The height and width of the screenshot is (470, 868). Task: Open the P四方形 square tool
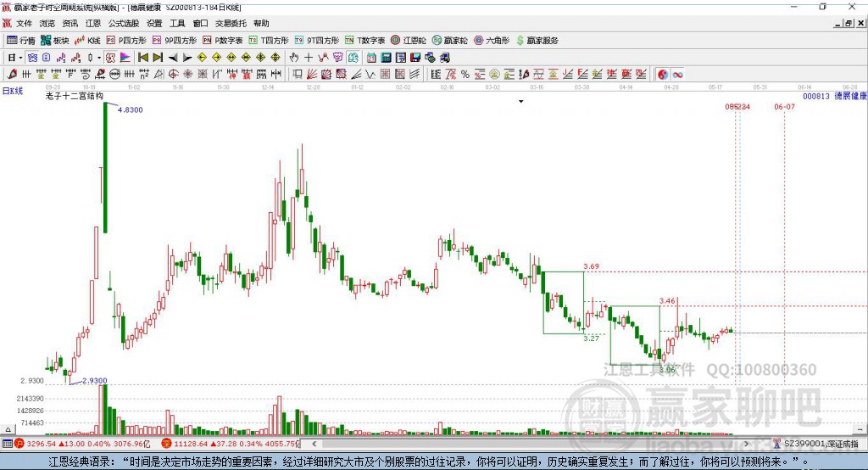point(126,41)
